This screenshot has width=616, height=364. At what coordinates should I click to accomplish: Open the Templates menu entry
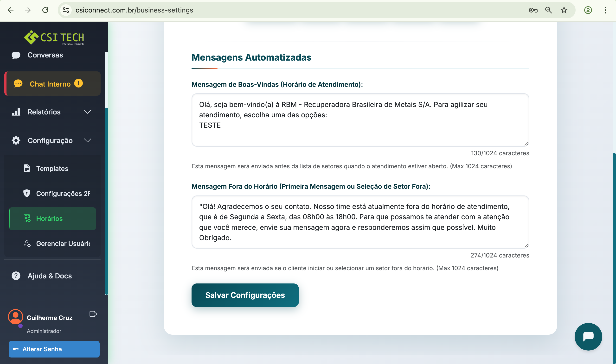point(52,169)
